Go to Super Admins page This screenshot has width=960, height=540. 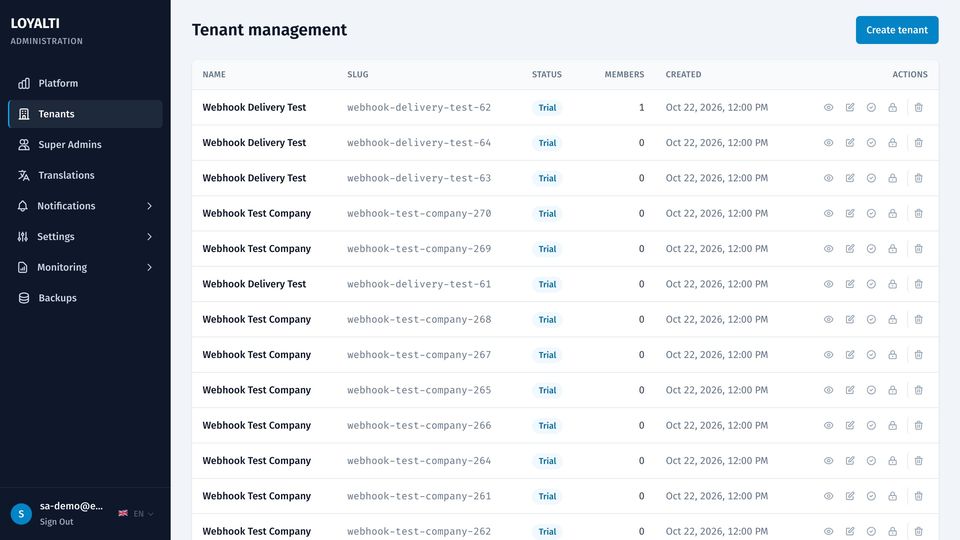coord(85,144)
